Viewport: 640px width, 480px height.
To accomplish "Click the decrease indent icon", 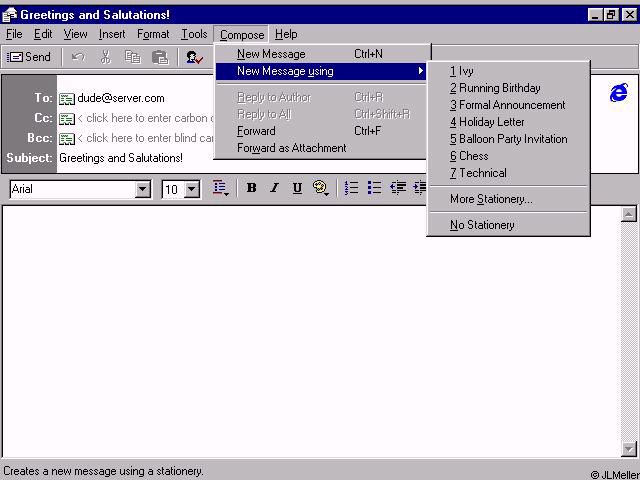I will (398, 188).
